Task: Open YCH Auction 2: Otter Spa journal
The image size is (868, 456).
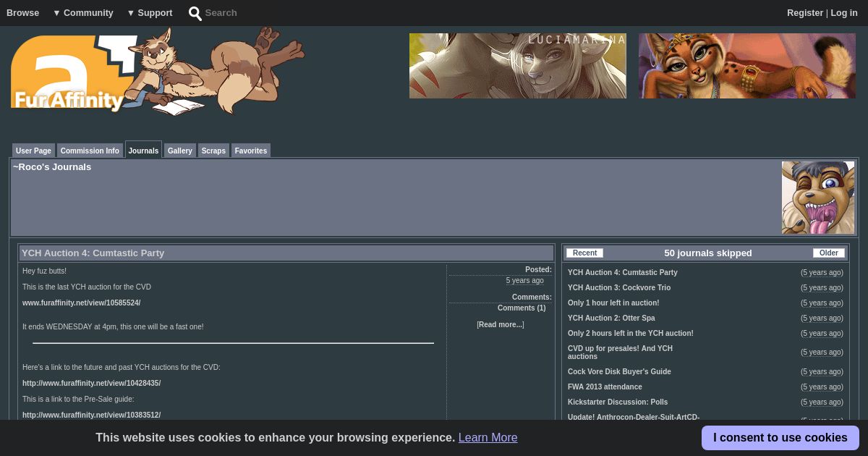Action: click(611, 318)
